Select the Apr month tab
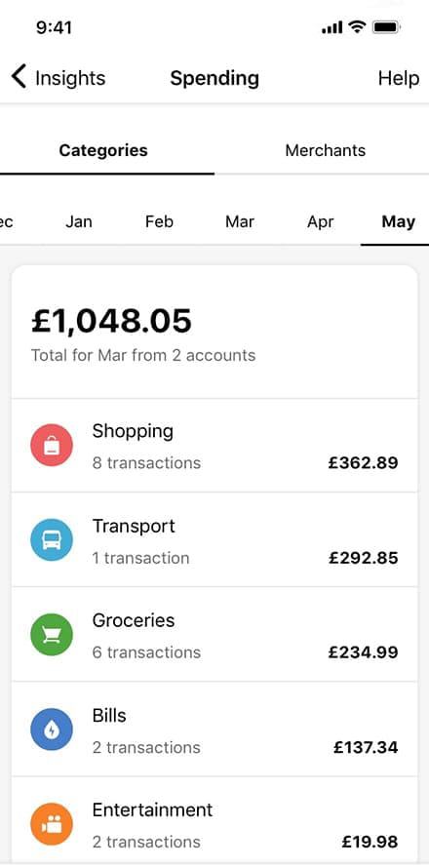Viewport: 429px width, 868px height. click(321, 222)
